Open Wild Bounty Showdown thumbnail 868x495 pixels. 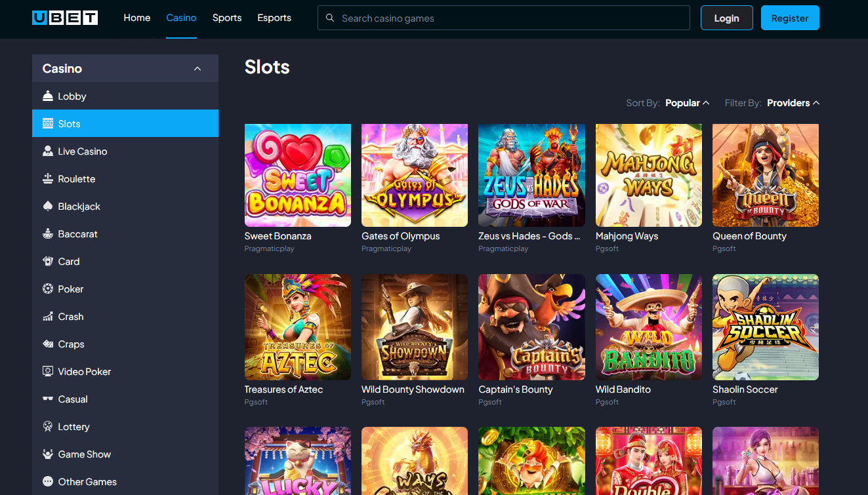[x=415, y=327]
